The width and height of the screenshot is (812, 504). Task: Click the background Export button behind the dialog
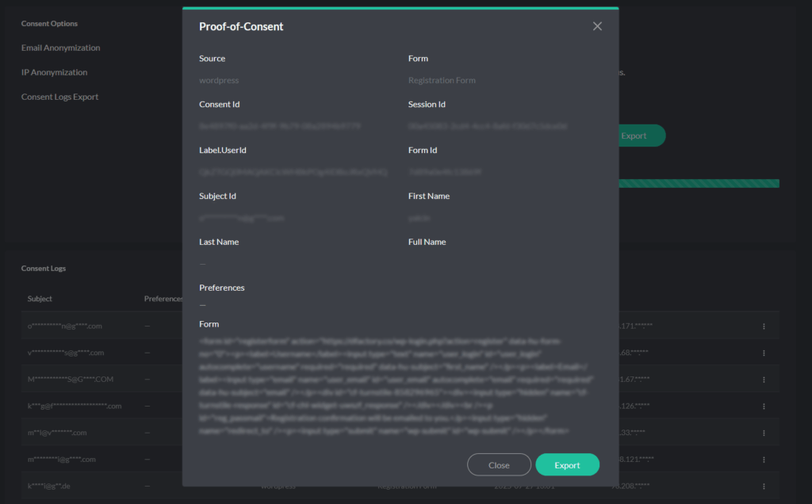(x=637, y=136)
